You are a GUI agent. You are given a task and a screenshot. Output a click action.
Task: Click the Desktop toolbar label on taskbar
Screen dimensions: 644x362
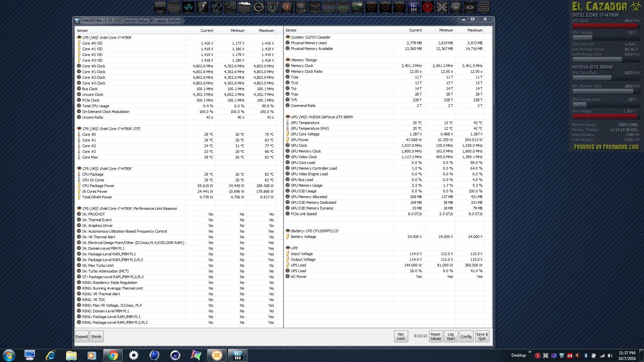(519, 355)
